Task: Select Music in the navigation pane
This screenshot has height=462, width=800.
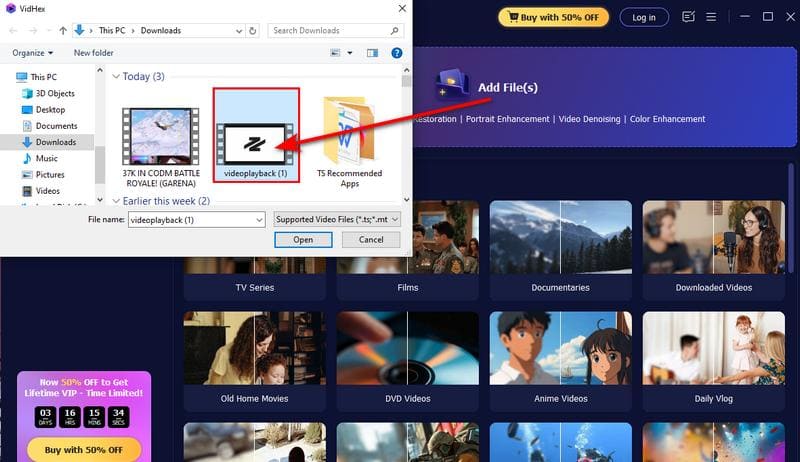Action: (x=46, y=158)
